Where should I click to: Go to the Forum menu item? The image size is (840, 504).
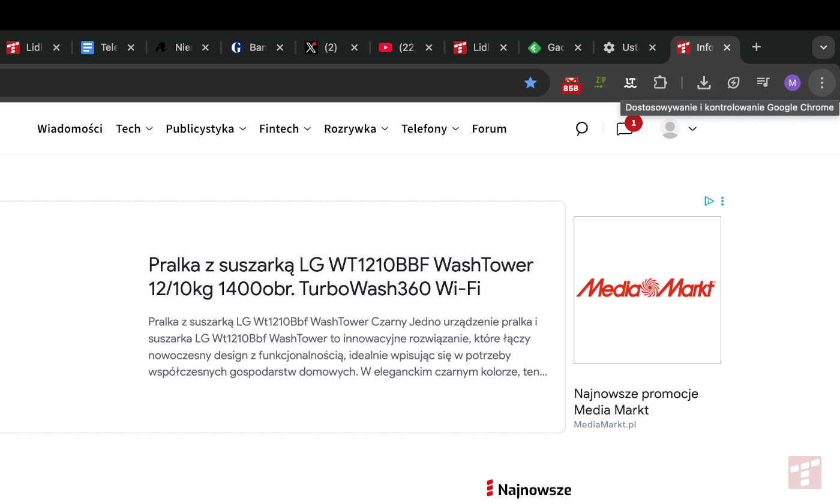click(489, 128)
